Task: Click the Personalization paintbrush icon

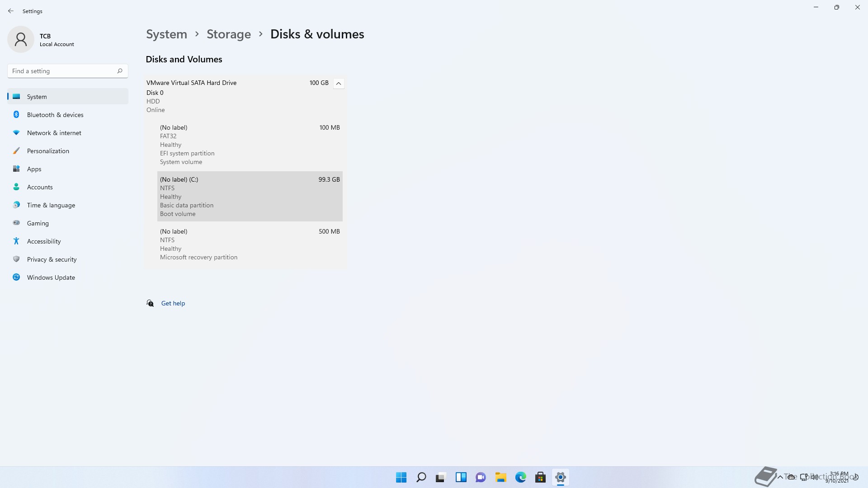Action: [x=16, y=150]
